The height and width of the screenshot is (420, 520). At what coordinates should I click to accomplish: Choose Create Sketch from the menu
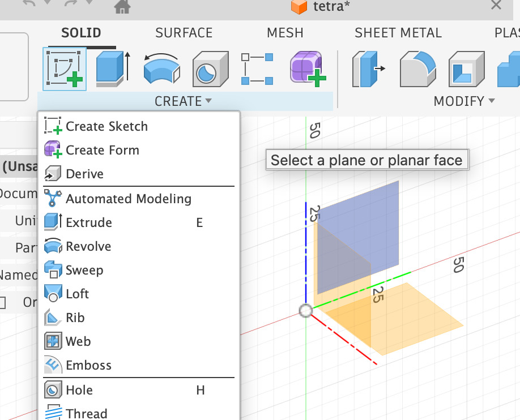[x=139, y=126]
